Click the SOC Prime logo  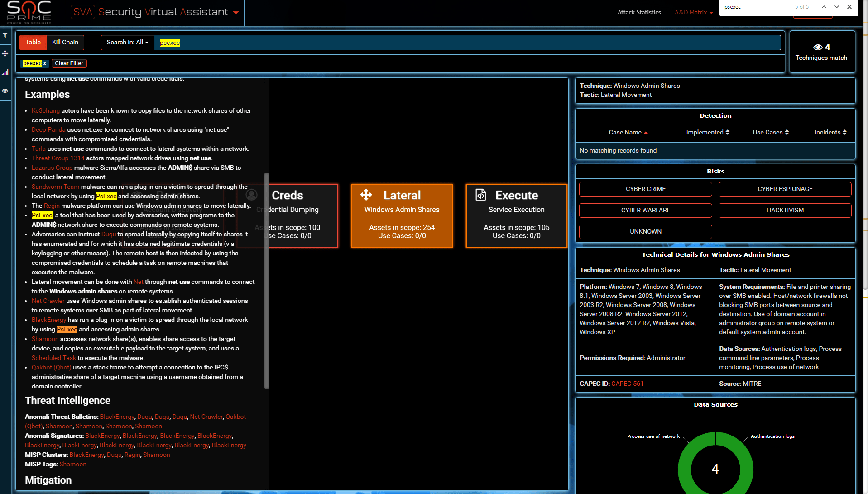pos(29,12)
